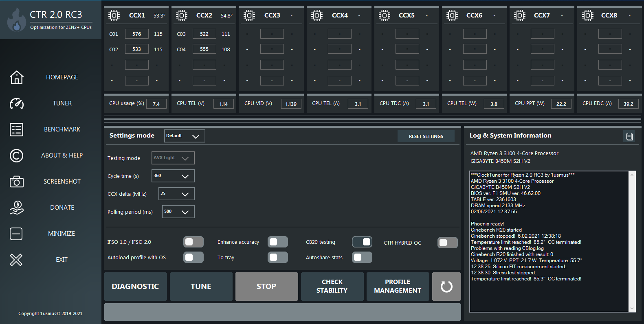Open the DONATE menu item
The image size is (644, 324).
[x=62, y=208]
